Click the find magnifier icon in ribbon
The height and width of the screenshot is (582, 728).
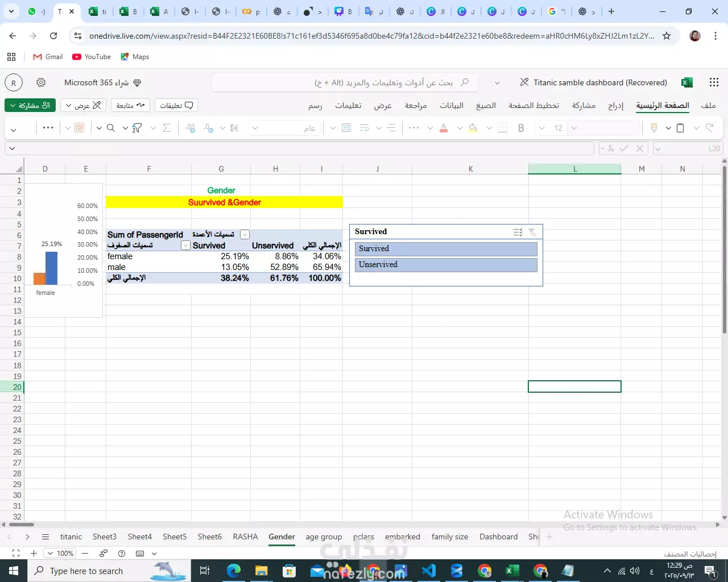tap(111, 128)
